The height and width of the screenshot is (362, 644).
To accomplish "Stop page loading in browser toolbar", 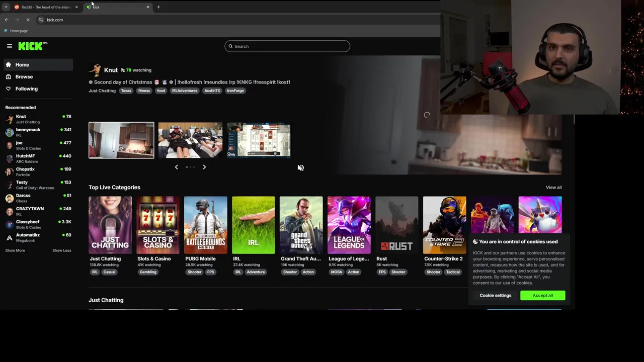I will (x=28, y=20).
